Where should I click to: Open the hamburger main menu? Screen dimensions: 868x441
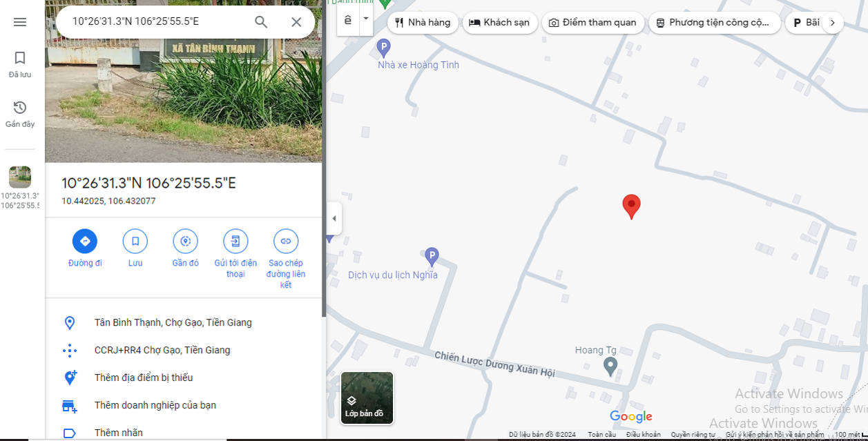point(20,22)
